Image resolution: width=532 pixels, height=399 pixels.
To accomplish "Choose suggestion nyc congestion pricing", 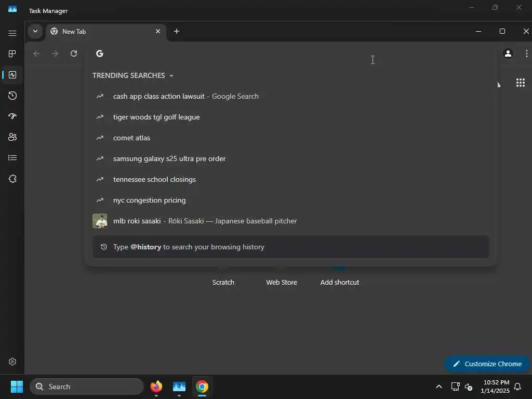I will (x=291, y=200).
